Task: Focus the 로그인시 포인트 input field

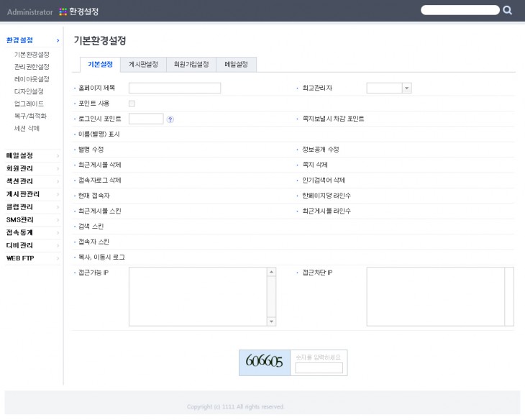Action: tap(146, 119)
